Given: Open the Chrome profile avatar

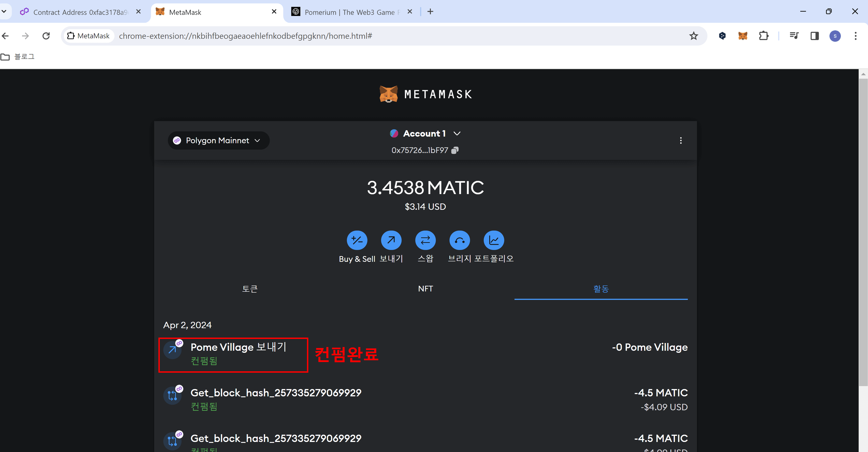Looking at the screenshot, I should tap(835, 36).
